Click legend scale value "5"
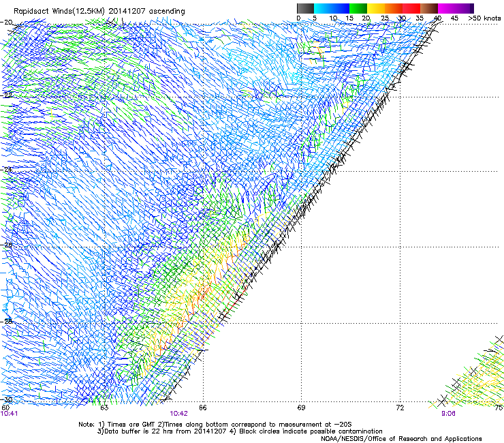504x443 pixels. pos(315,18)
